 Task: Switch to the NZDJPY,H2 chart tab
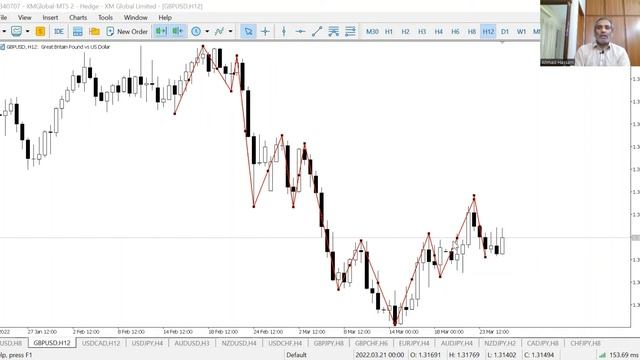[x=500, y=343]
